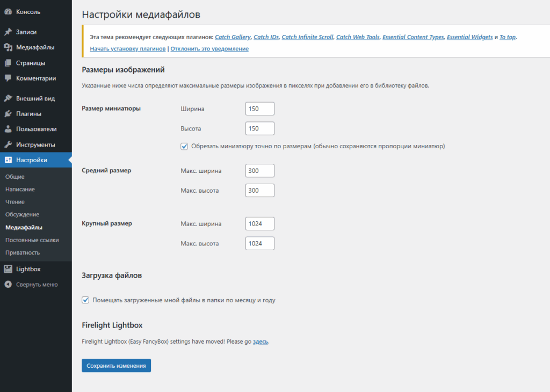Click the Users person icon
Screen dimensions: 550x392
(8, 129)
